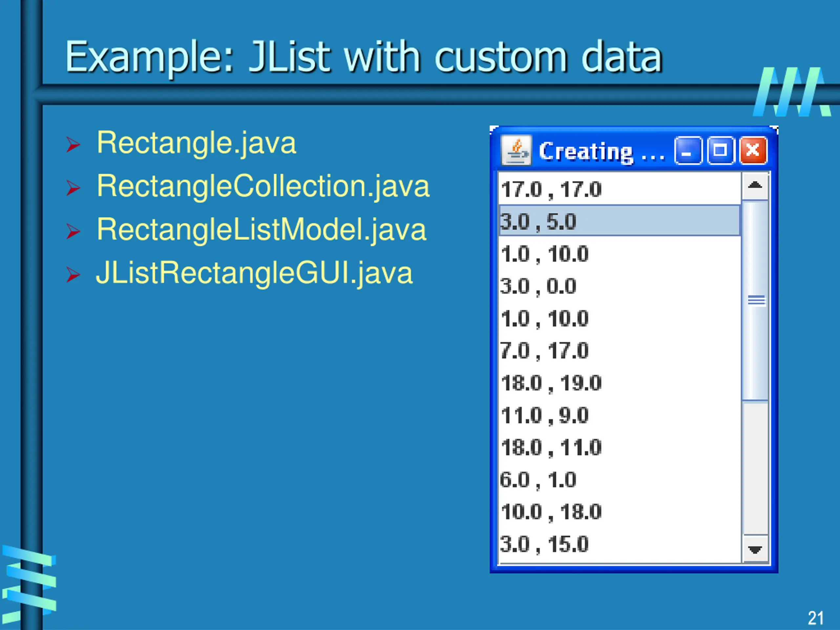Minimize the Creating window
This screenshot has width=840, height=630.
[x=688, y=151]
